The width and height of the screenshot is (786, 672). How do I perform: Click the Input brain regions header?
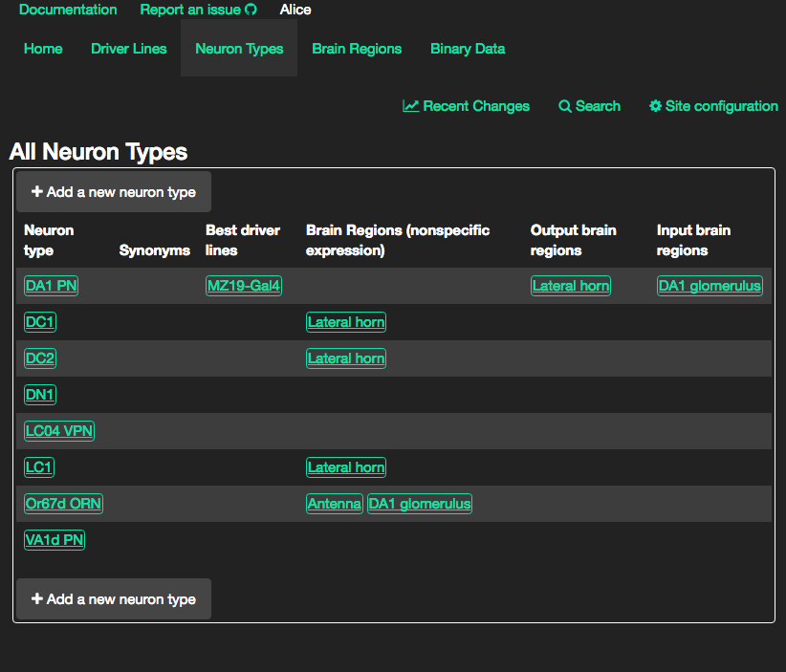point(693,240)
